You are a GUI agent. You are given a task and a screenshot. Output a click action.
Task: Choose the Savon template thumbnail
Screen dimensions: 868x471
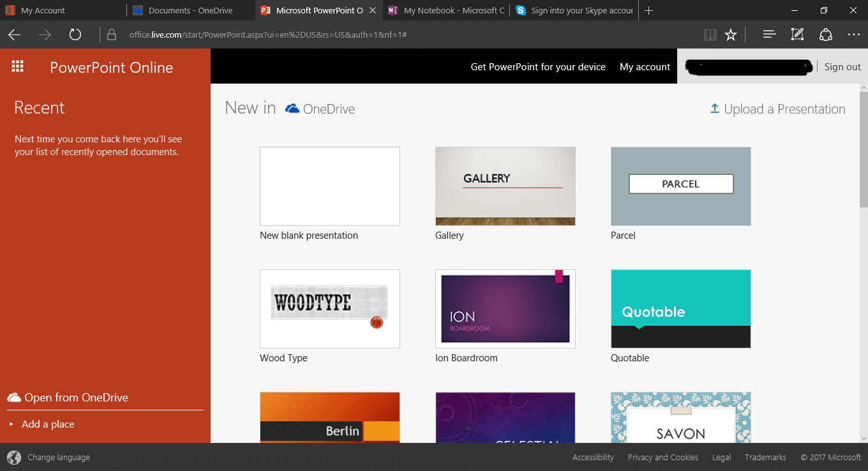pos(681,417)
